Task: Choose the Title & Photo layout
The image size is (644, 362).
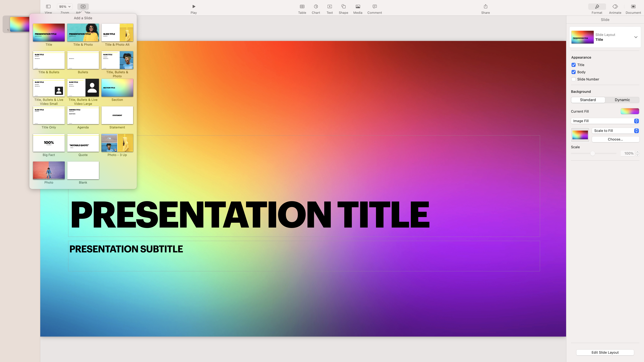Action: pos(83,33)
